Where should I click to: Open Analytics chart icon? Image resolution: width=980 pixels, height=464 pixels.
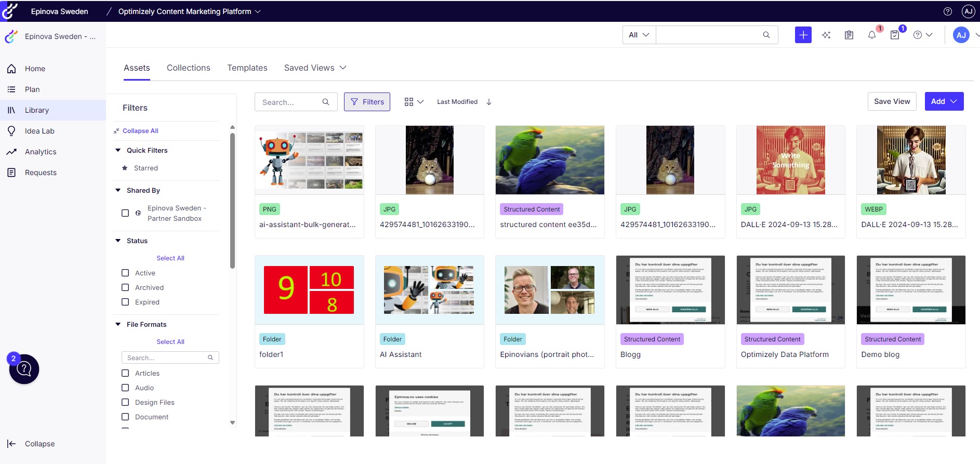(x=11, y=152)
